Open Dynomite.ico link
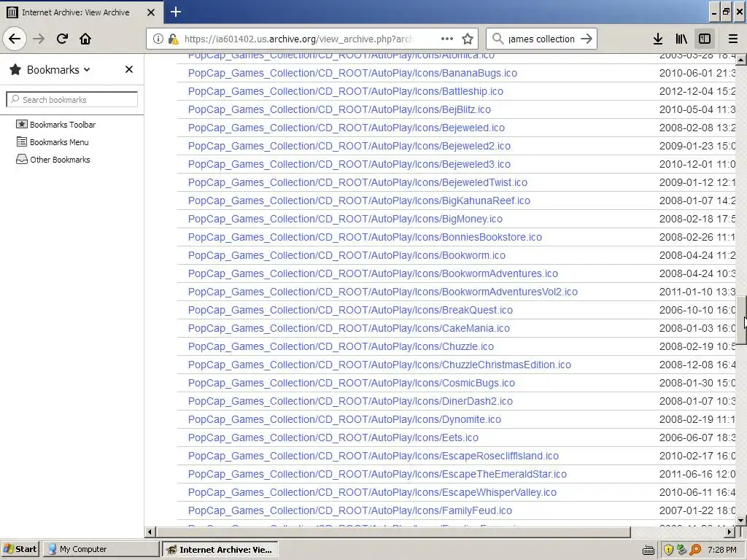Viewport: 747px width, 560px height. point(344,419)
